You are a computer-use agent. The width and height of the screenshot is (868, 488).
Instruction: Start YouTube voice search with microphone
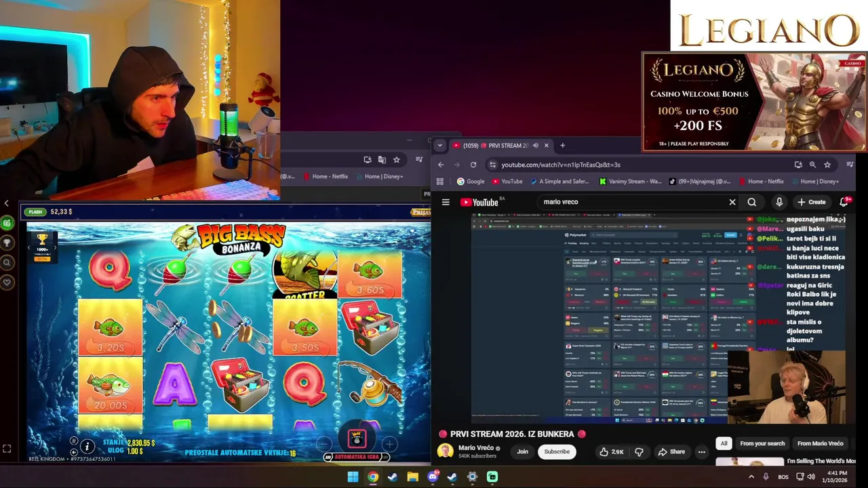tap(779, 202)
